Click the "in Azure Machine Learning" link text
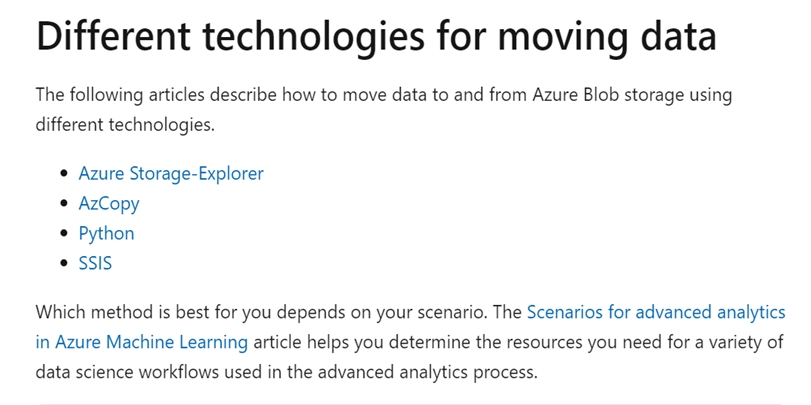Screen dimensions: 811x405 (142, 342)
